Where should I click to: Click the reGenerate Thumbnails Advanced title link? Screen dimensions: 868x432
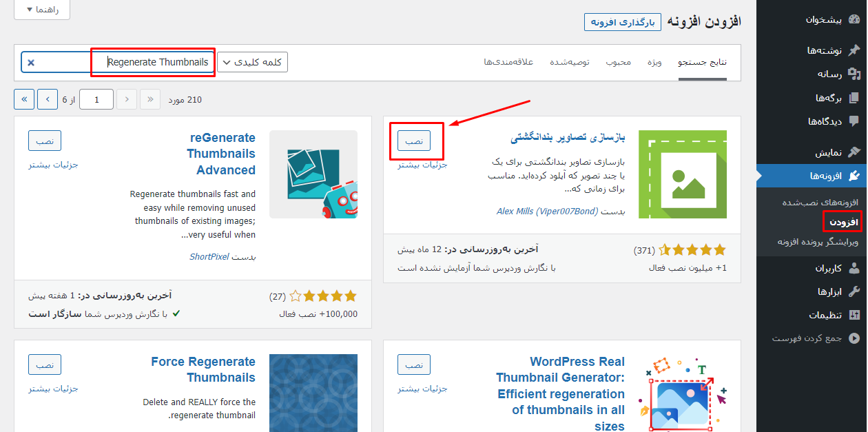[x=221, y=154]
